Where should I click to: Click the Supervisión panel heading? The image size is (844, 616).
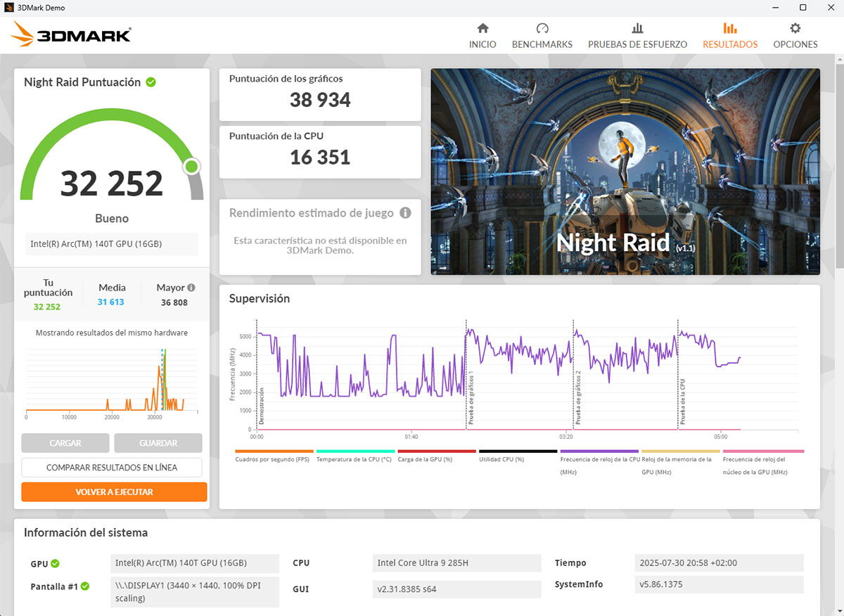coord(260,299)
